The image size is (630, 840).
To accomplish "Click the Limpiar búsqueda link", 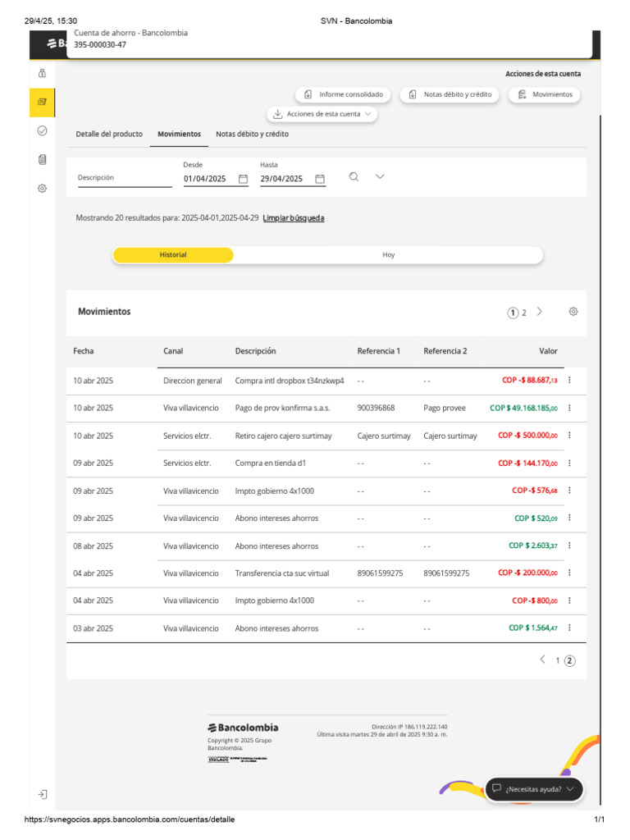I will [293, 218].
